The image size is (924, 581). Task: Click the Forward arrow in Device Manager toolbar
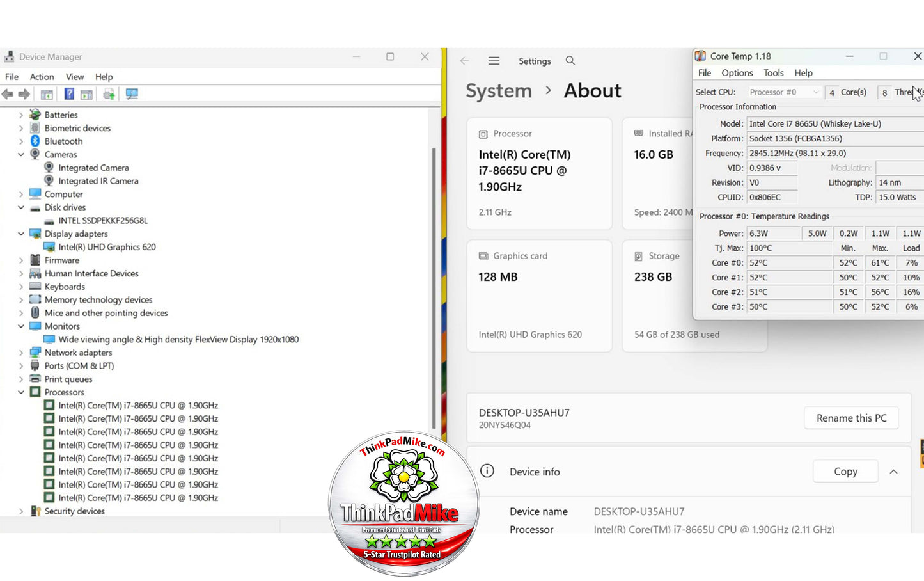[x=24, y=94]
